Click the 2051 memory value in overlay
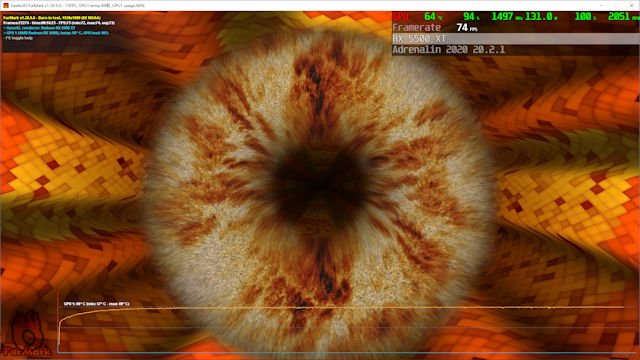Viewport: 640px width, 360px height. click(x=623, y=17)
